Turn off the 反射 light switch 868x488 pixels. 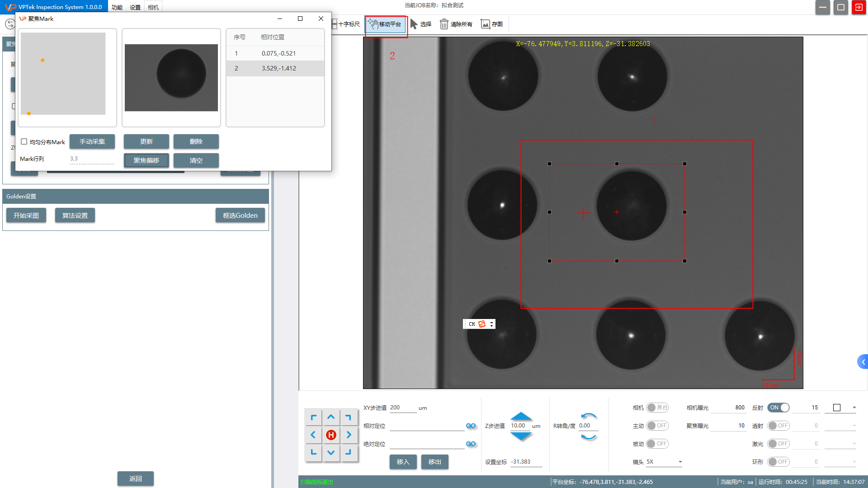778,408
